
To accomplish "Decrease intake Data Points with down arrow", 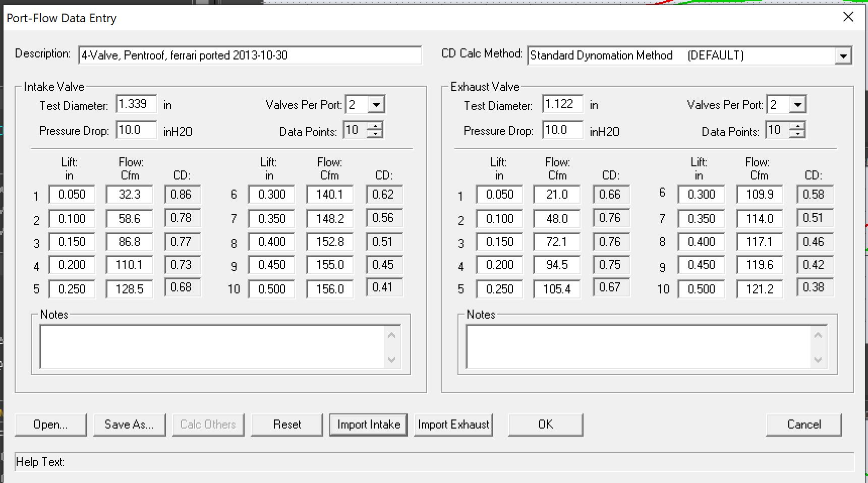I will [x=375, y=134].
